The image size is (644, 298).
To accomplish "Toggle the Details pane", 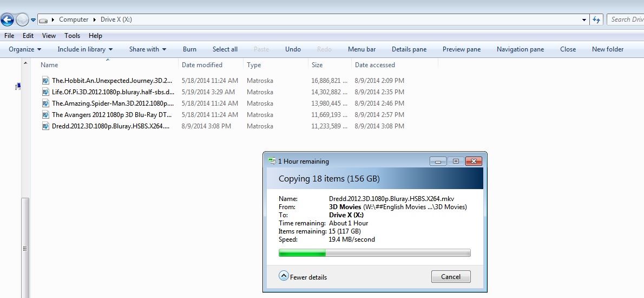I will coord(409,49).
